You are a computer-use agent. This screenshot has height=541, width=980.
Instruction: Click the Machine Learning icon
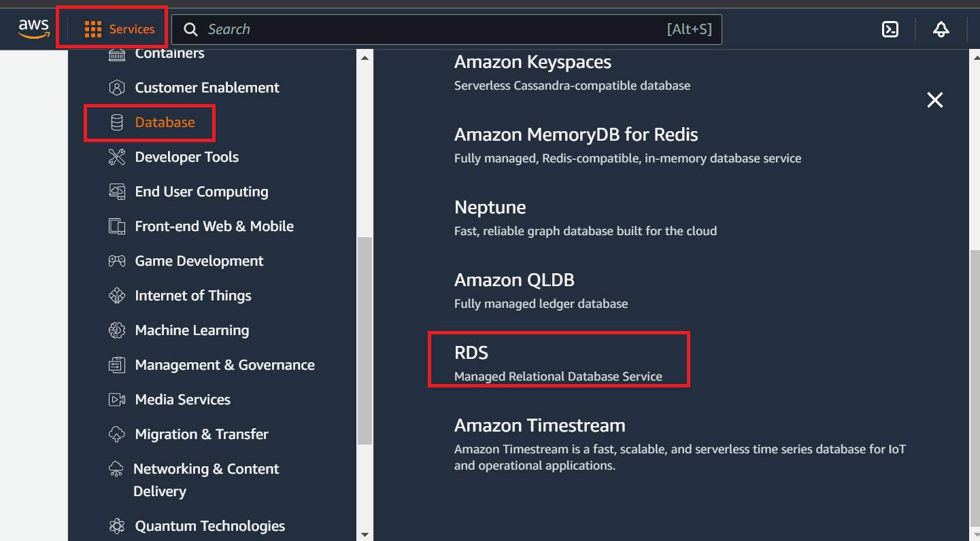(116, 330)
